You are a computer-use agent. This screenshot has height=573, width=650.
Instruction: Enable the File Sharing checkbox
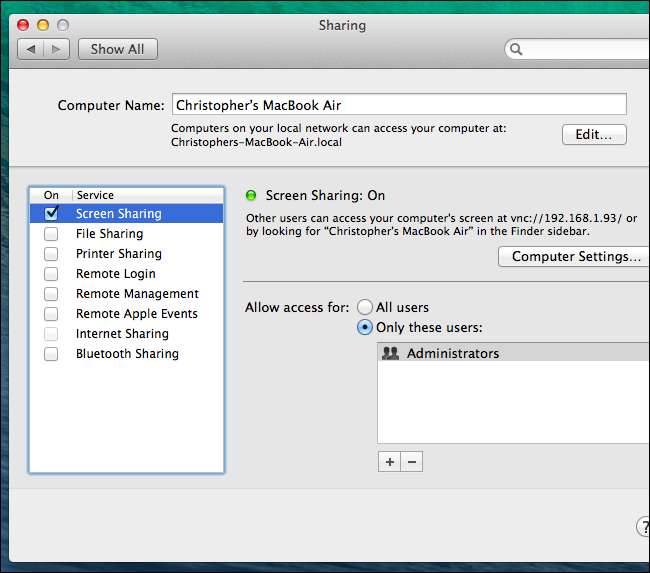point(51,233)
